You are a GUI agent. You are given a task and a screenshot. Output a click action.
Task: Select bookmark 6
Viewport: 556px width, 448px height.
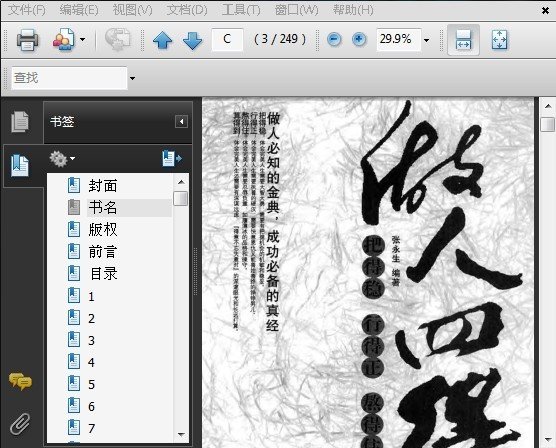(x=91, y=406)
